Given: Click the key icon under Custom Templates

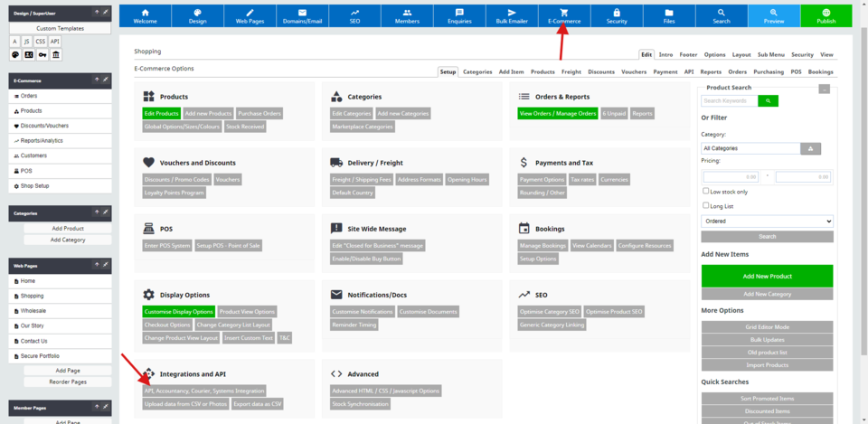Looking at the screenshot, I should point(42,54).
